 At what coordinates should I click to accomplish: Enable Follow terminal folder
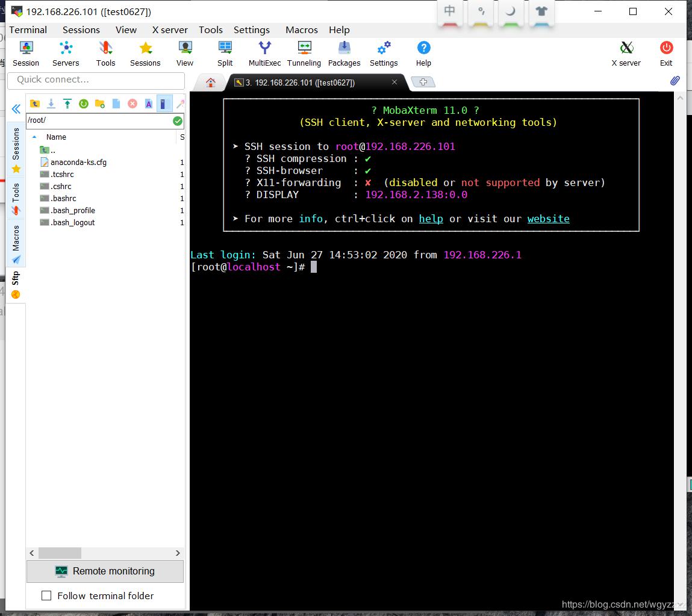(x=46, y=596)
